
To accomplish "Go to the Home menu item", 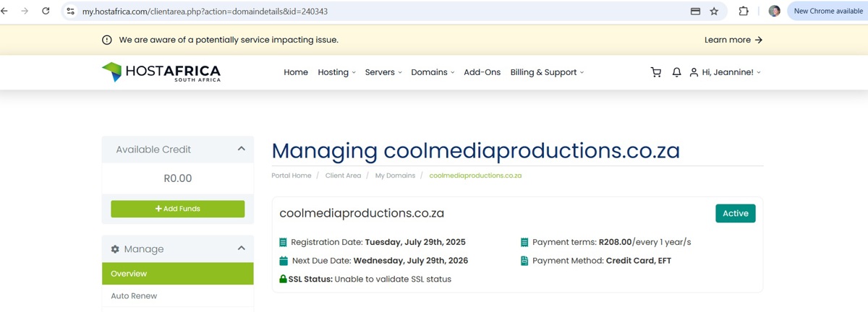I will coord(296,72).
